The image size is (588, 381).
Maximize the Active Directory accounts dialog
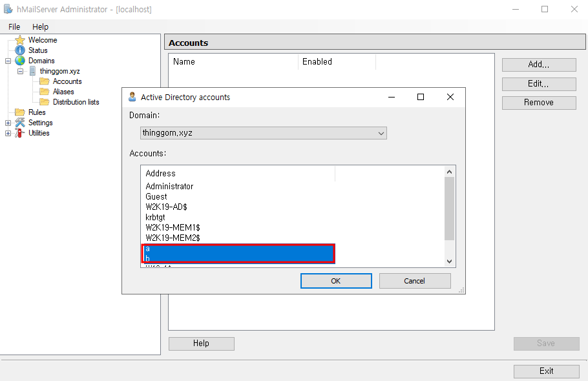click(421, 97)
